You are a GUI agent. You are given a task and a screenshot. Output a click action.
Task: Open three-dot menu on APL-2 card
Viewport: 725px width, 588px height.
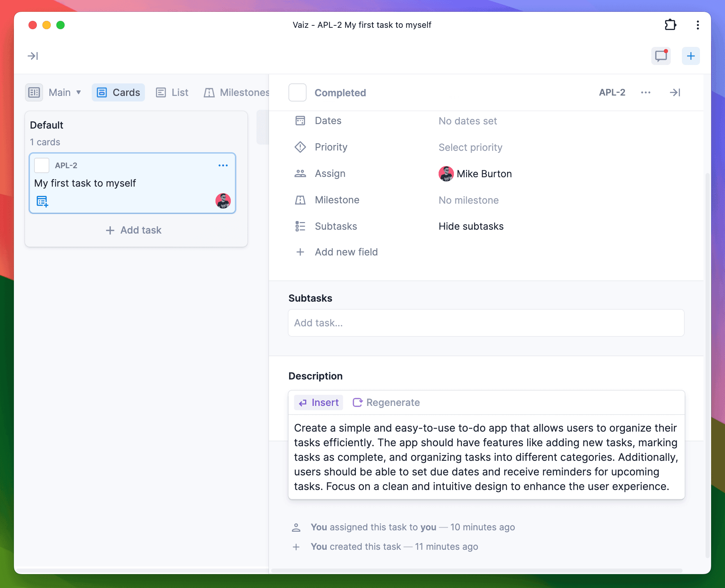pos(223,165)
